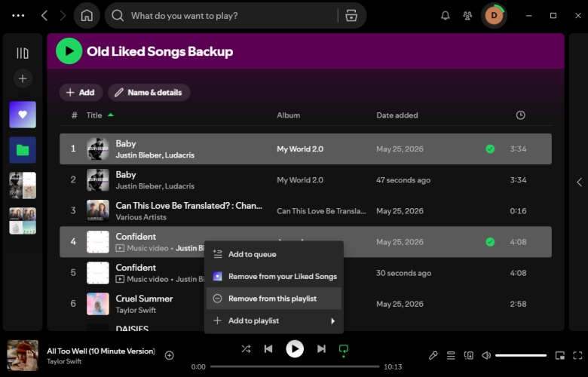Viewport: 588px width, 377px height.
Task: Open the mini player
Action: pos(560,355)
